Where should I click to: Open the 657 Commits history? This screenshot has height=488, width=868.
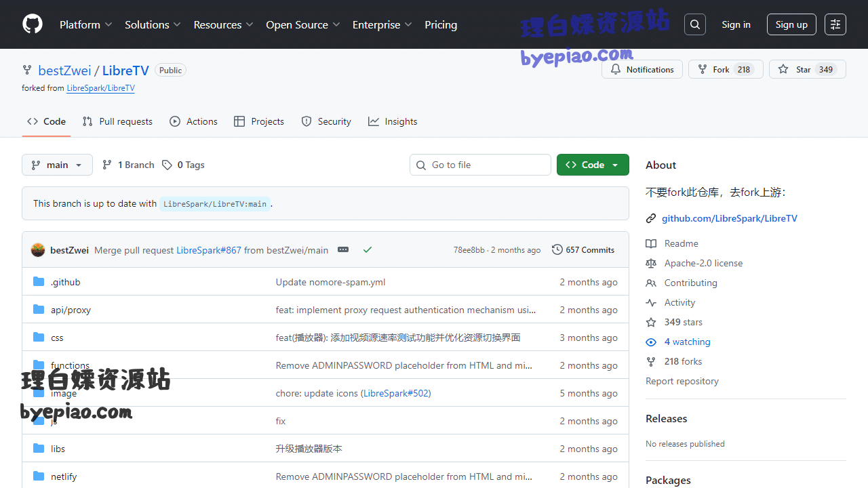point(583,249)
